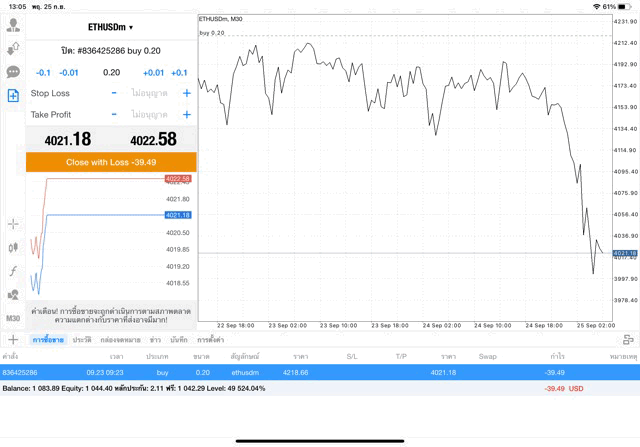Open the accounts profile icon
Screen dimensions: 640x447
(13, 26)
